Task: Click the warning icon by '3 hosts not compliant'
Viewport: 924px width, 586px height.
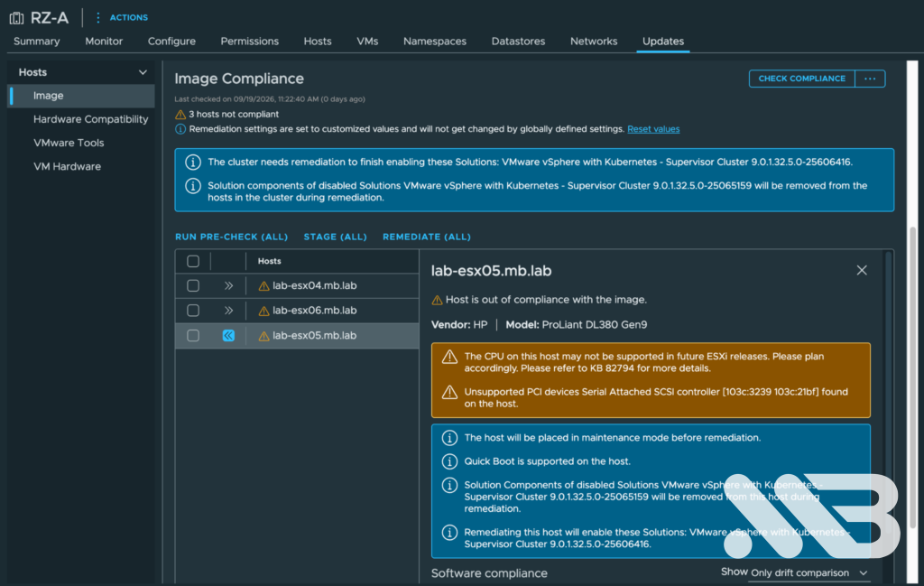Action: (180, 115)
